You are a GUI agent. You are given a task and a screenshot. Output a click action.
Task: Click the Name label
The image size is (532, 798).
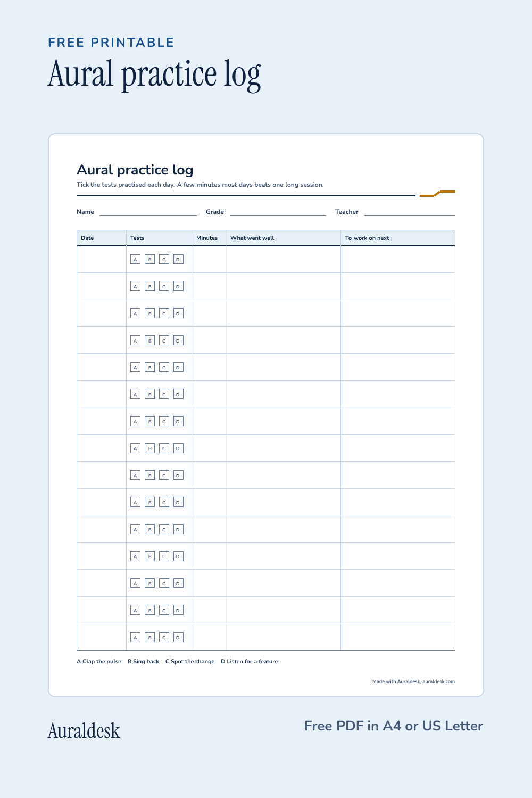pyautogui.click(x=85, y=212)
